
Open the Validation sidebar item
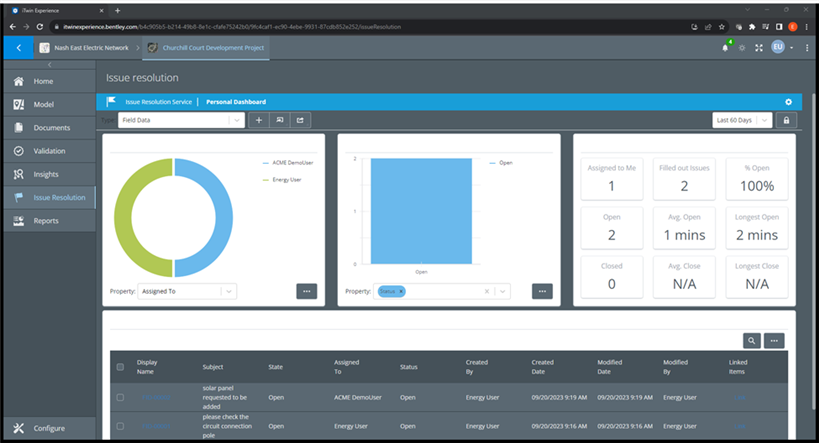(49, 151)
